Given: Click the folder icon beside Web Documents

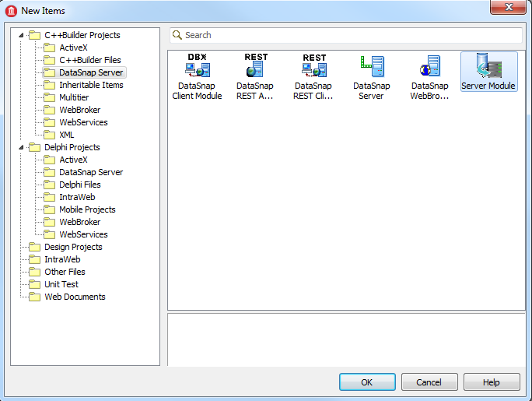Looking at the screenshot, I should click(34, 297).
